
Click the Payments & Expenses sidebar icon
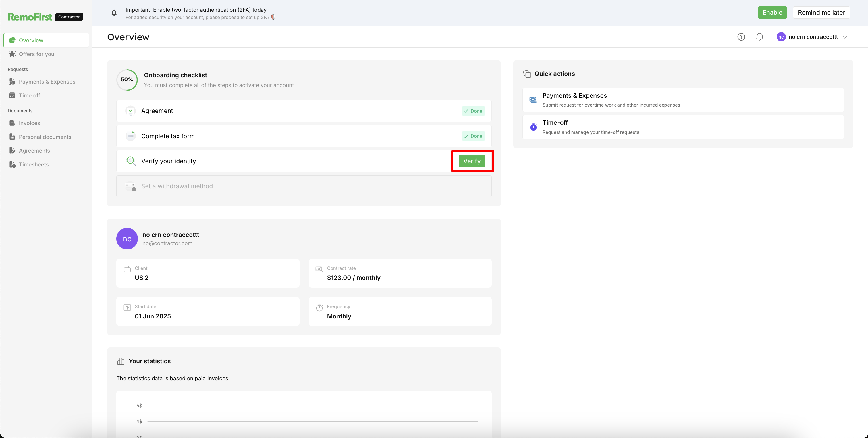[x=12, y=82]
